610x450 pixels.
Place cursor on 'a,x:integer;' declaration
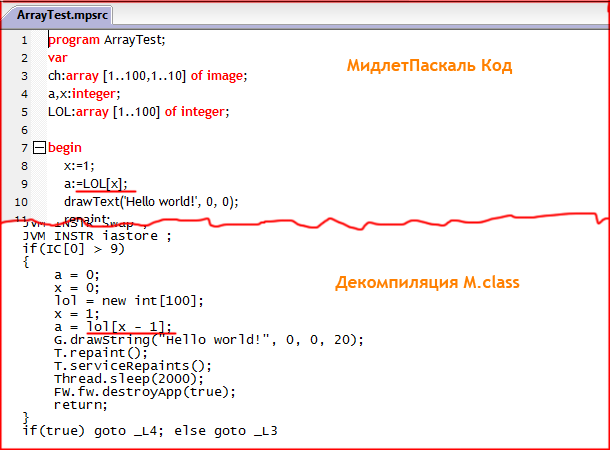(x=84, y=94)
